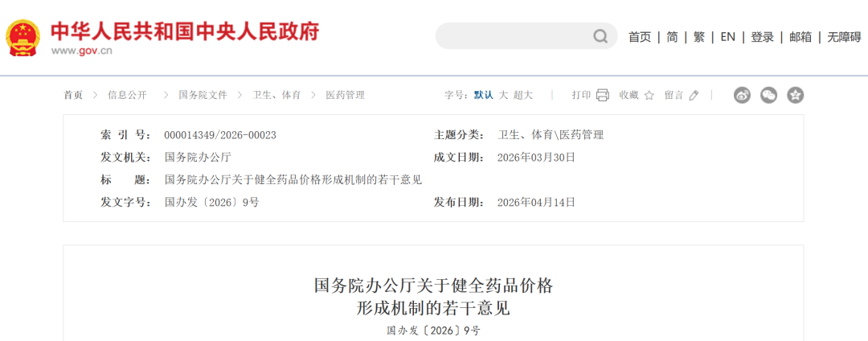Share via the Qzone star icon
Viewport: 868px width, 341px height.
click(x=796, y=95)
